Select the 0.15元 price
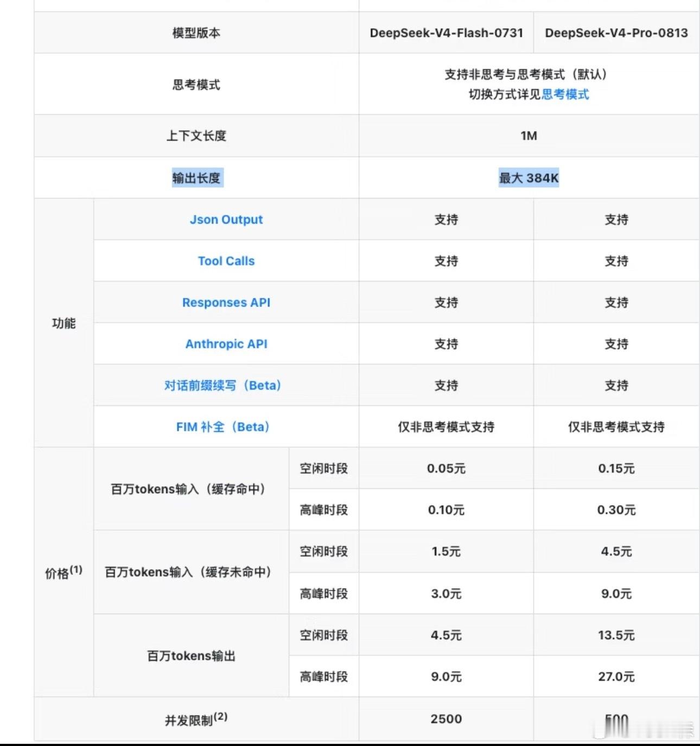700x746 pixels. tap(616, 469)
